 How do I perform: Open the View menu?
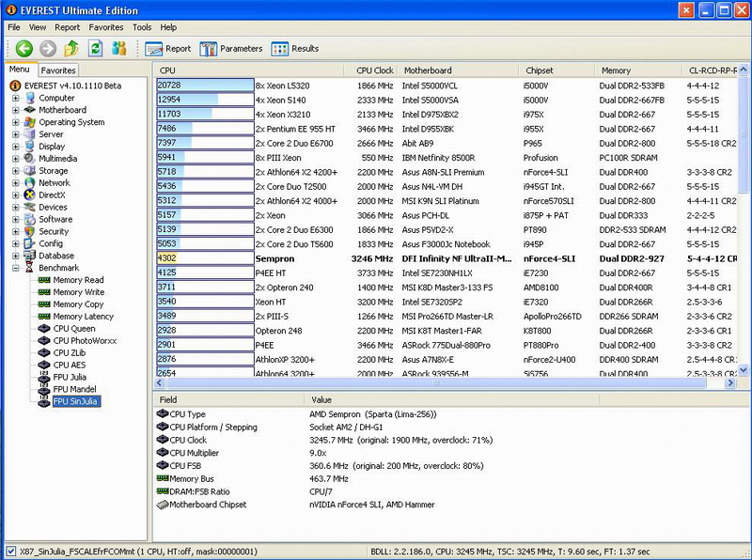[38, 27]
